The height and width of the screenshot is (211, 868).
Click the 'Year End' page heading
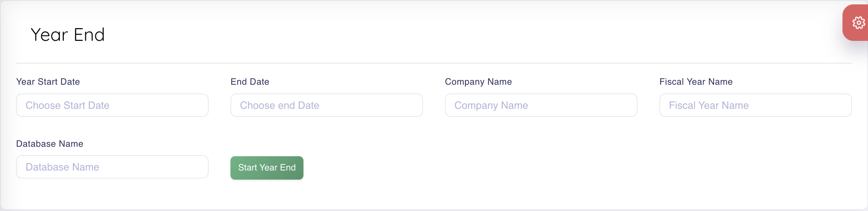point(68,35)
